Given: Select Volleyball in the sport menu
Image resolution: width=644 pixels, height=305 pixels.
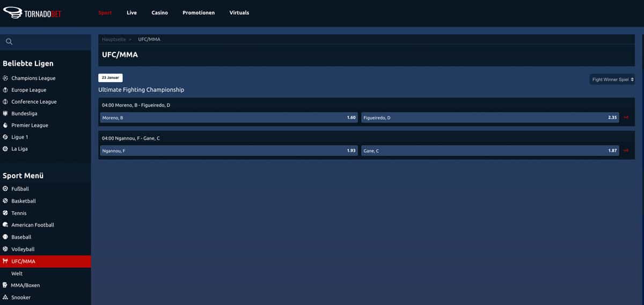Looking at the screenshot, I should click(x=23, y=249).
